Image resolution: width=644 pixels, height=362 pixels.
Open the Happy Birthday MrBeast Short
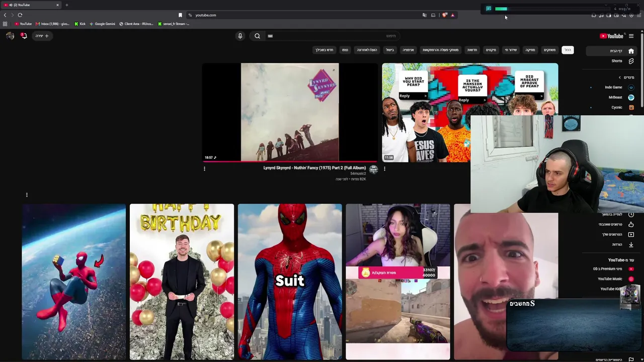coord(182,282)
